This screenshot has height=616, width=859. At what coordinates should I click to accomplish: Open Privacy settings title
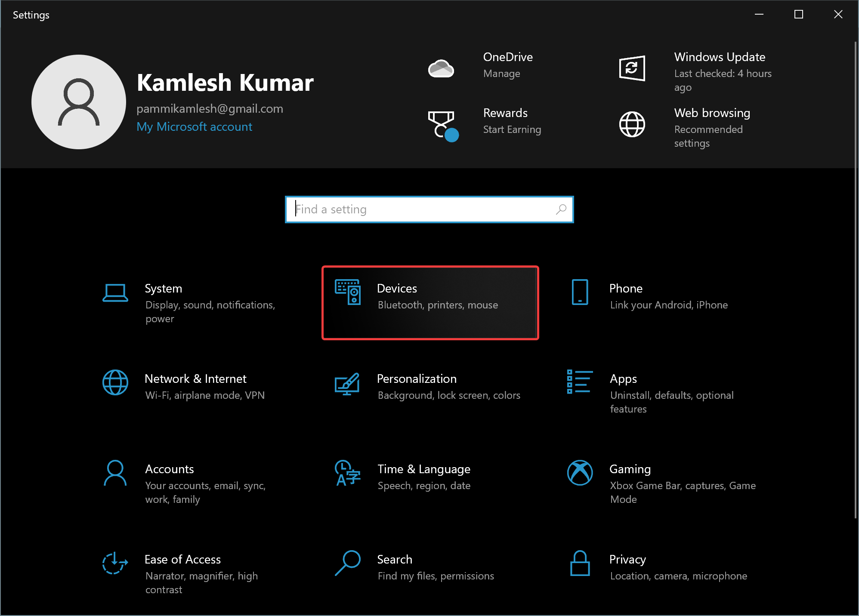[627, 560]
